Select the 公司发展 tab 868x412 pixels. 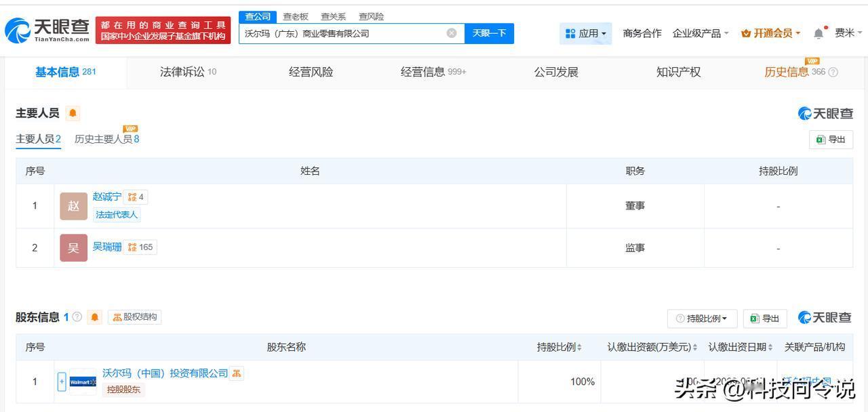pyautogui.click(x=556, y=72)
